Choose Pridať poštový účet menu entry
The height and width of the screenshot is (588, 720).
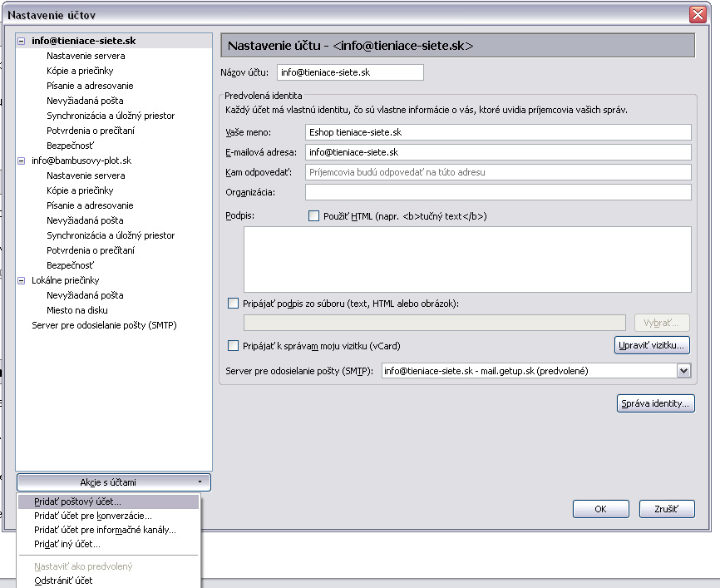click(78, 502)
